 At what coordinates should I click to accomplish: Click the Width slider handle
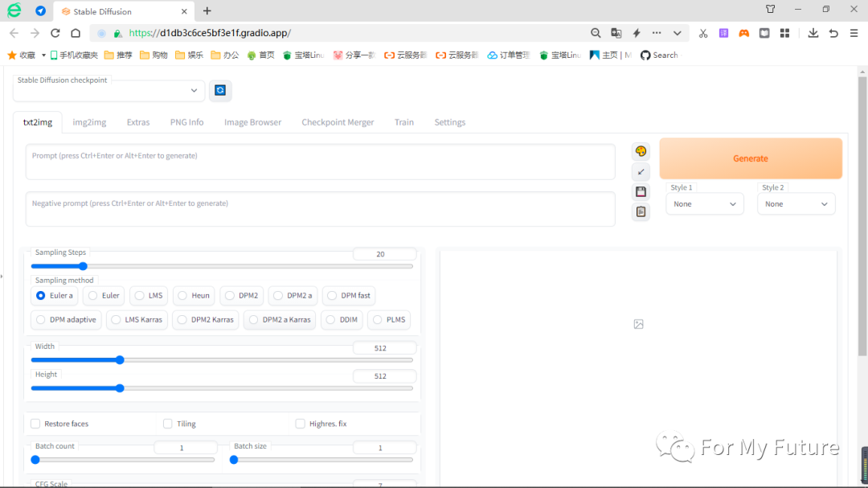pyautogui.click(x=120, y=360)
